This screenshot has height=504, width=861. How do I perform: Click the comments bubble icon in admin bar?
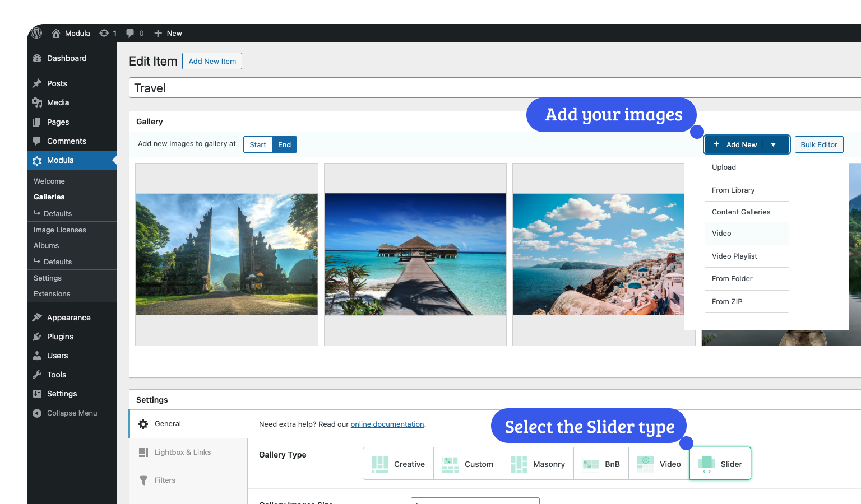pyautogui.click(x=130, y=33)
